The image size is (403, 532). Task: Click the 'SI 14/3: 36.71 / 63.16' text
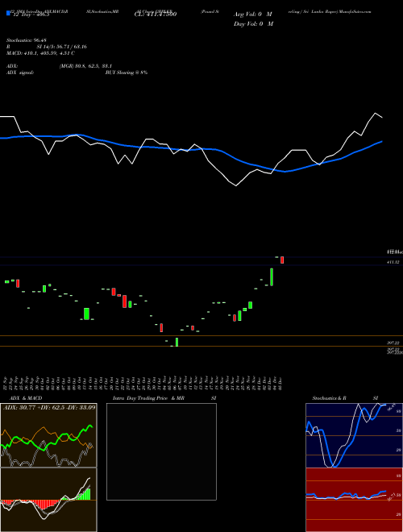(62, 47)
